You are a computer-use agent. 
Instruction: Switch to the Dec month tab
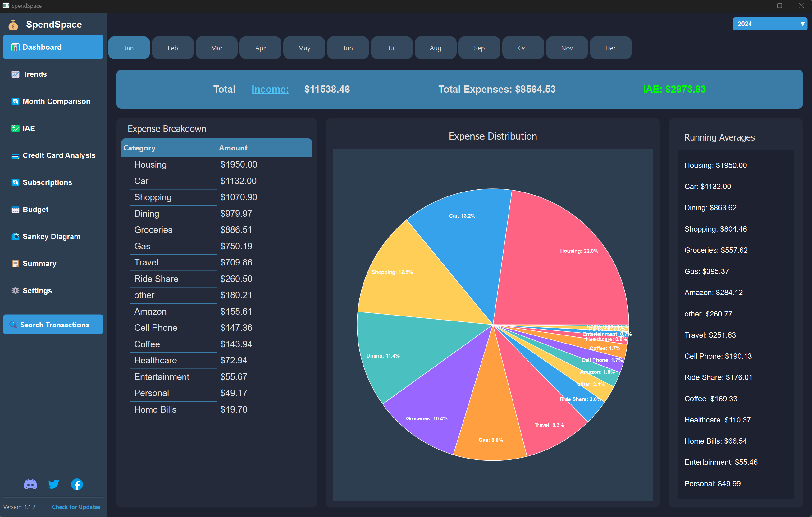[610, 48]
